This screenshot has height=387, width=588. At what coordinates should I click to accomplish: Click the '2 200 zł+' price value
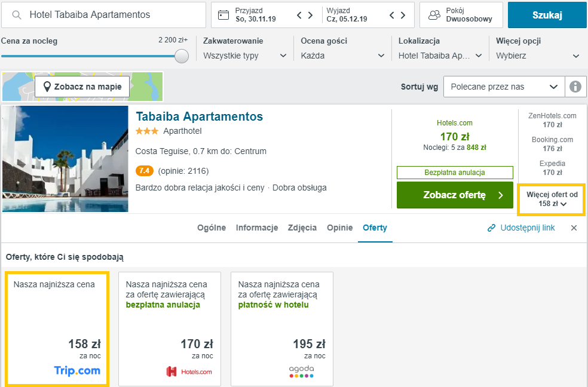pyautogui.click(x=173, y=40)
